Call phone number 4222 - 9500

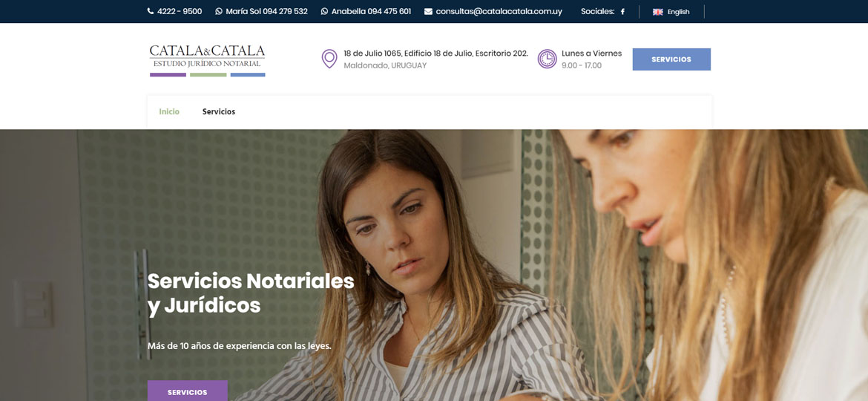pos(180,12)
